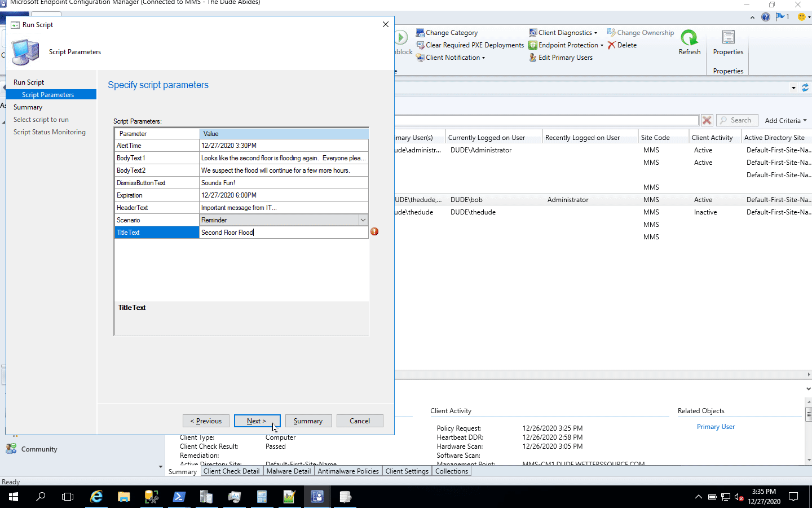812x508 pixels.
Task: Open Windows Start menu
Action: [x=14, y=497]
